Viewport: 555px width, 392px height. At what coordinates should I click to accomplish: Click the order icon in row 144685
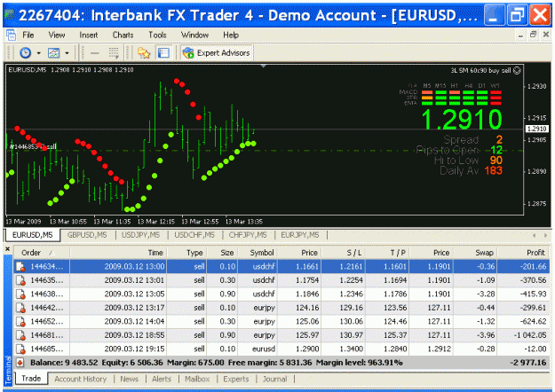click(x=21, y=349)
